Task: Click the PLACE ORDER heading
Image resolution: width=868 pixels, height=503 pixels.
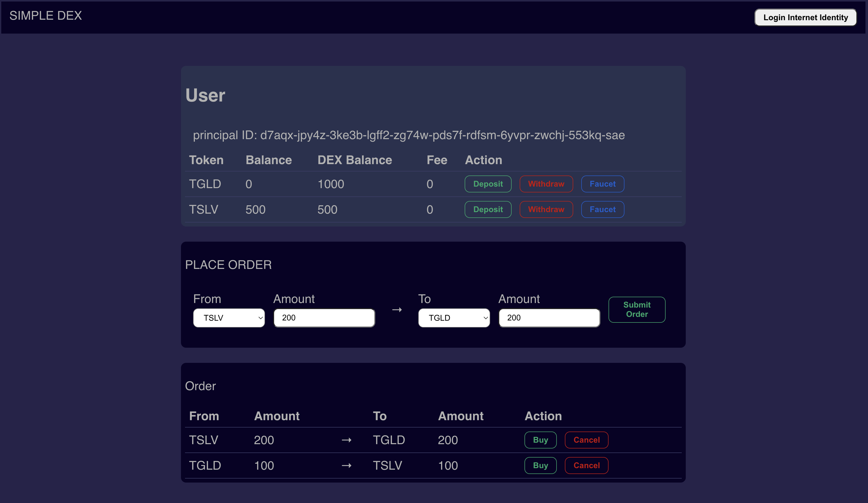Action: click(x=228, y=265)
